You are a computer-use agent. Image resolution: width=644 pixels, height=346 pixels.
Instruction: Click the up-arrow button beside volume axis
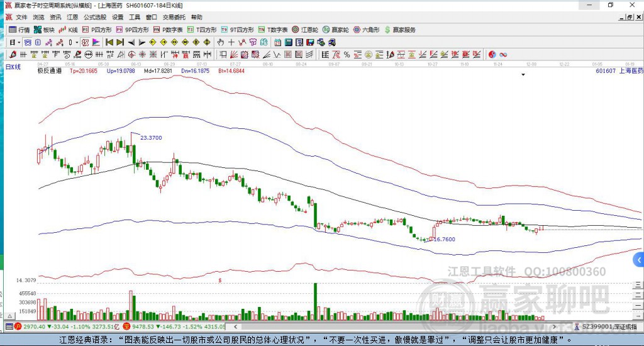pos(10,316)
